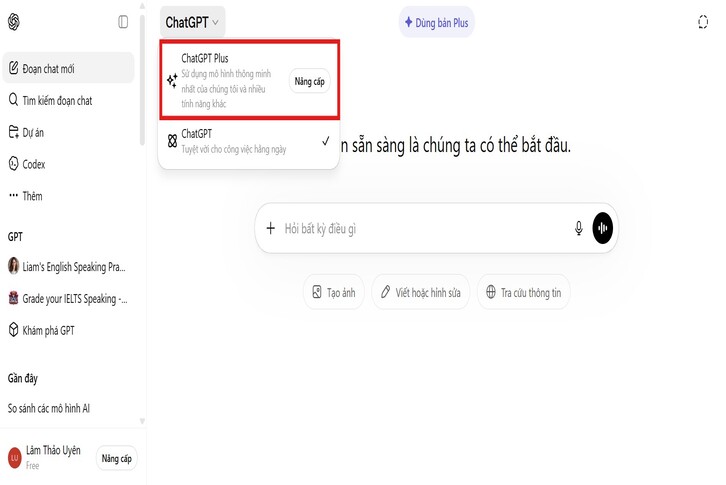Start voice mode with black waveform button

tap(602, 228)
